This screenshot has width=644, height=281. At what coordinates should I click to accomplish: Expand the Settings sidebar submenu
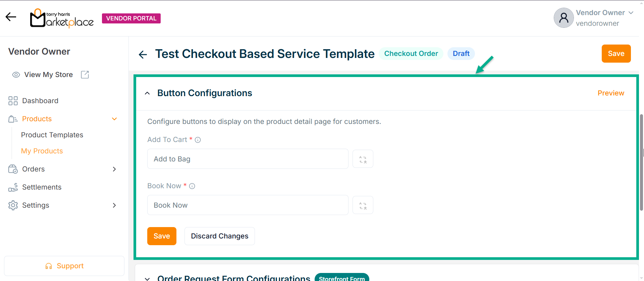tap(114, 205)
